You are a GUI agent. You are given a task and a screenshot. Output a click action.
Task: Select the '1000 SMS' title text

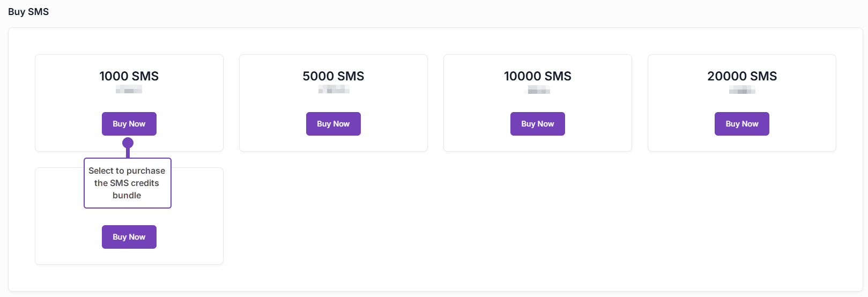(x=129, y=76)
